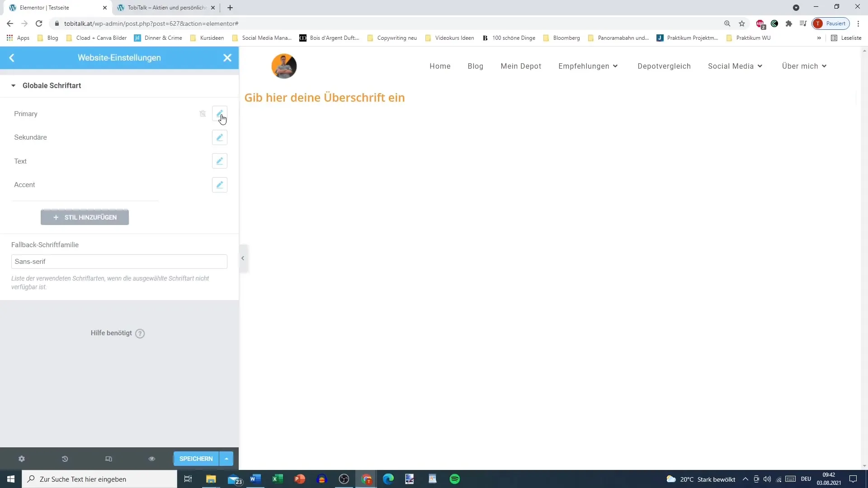
Task: Open Microsoft Edge from the taskbar
Action: pyautogui.click(x=388, y=479)
